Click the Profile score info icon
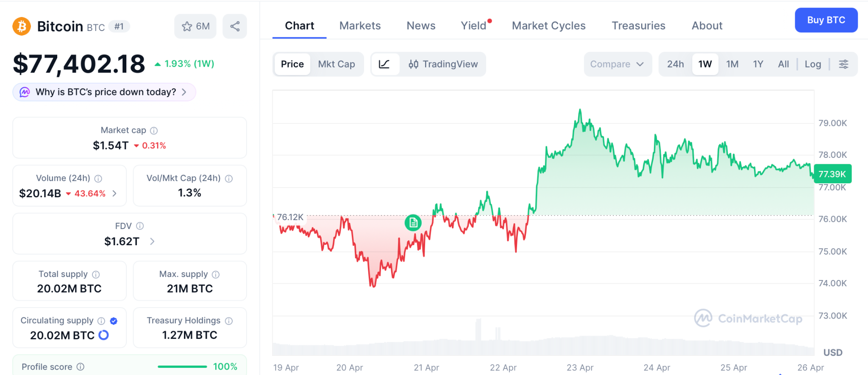 click(81, 367)
